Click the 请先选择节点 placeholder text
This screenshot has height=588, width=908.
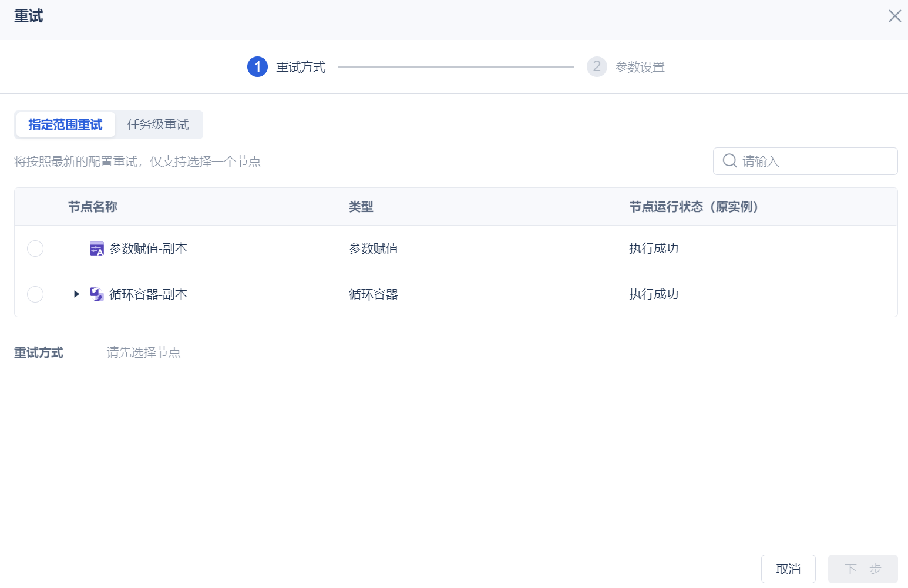point(144,352)
